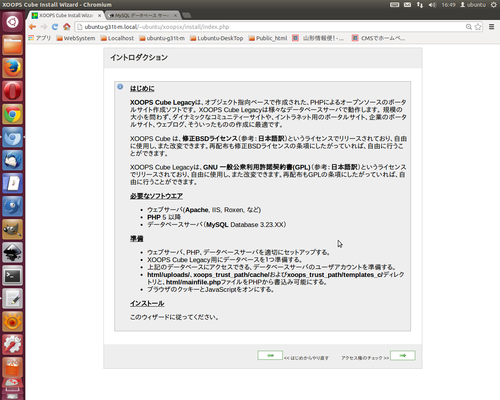500x400 pixels.
Task: Click the インストール heading
Action: point(147,303)
